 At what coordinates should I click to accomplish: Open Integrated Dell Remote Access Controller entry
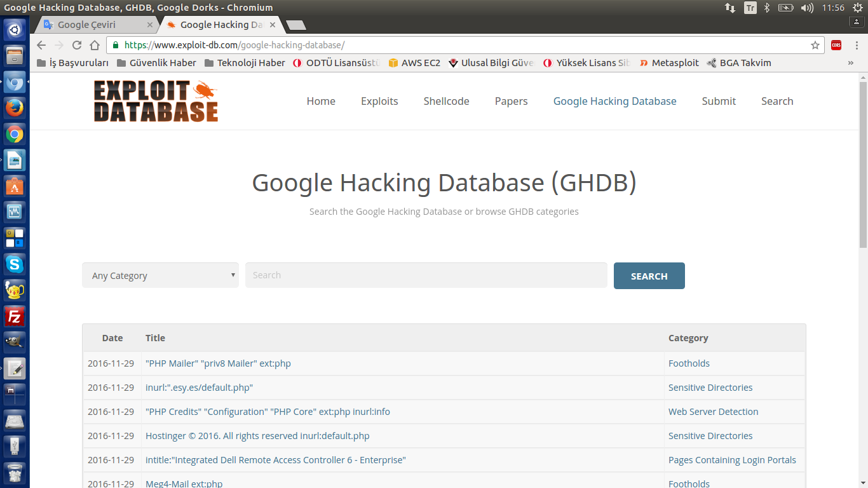pos(275,460)
